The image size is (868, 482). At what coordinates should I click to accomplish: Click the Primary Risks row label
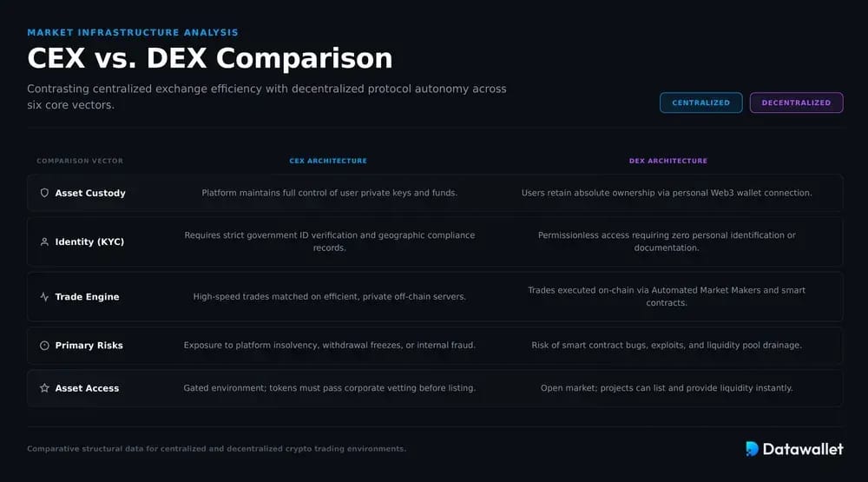click(x=89, y=345)
